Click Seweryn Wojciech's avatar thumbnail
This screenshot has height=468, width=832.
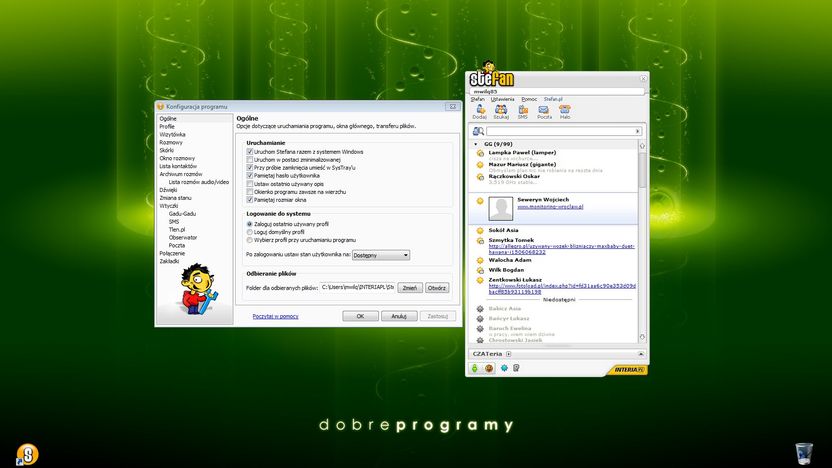coord(500,209)
